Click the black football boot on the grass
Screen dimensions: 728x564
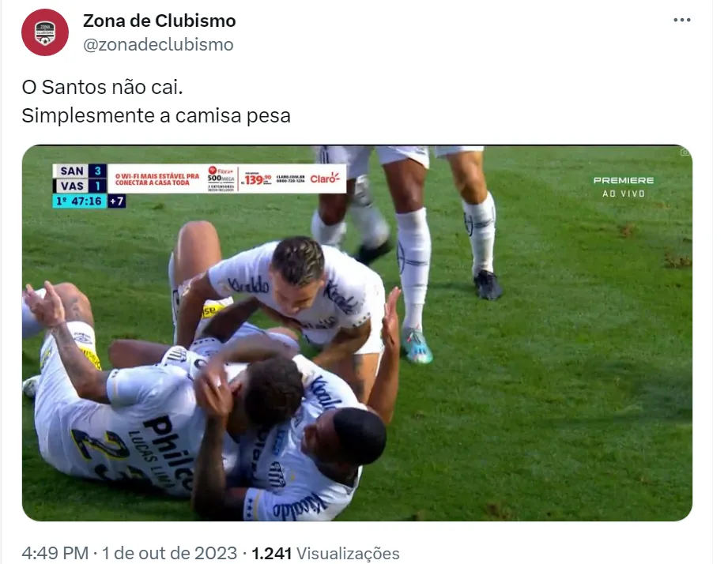pyautogui.click(x=487, y=284)
